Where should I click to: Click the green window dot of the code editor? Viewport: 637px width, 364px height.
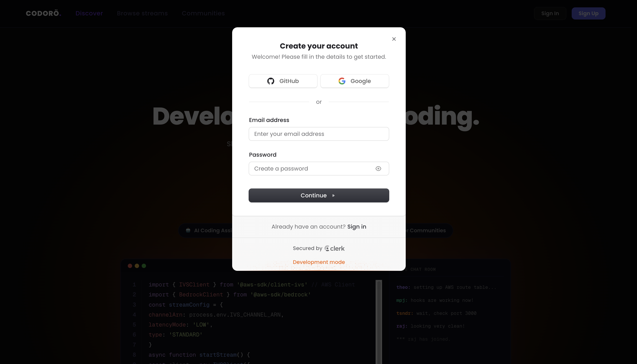(144, 266)
